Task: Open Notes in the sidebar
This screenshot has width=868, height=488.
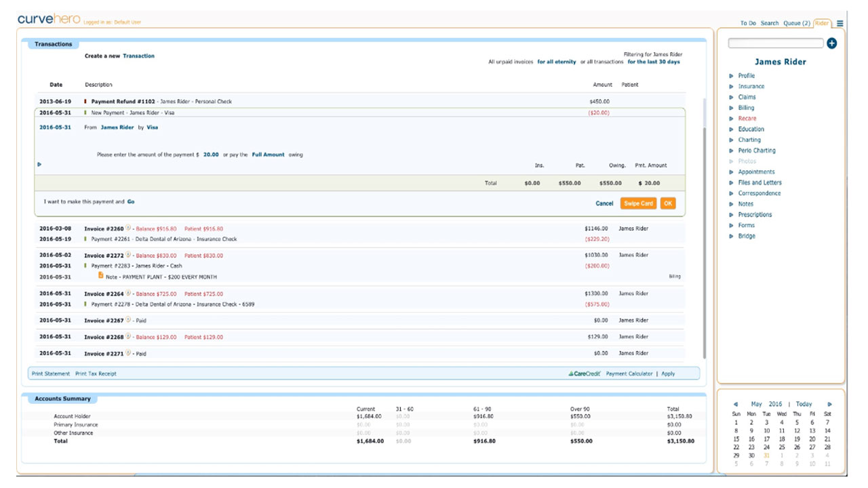Action: 745,204
